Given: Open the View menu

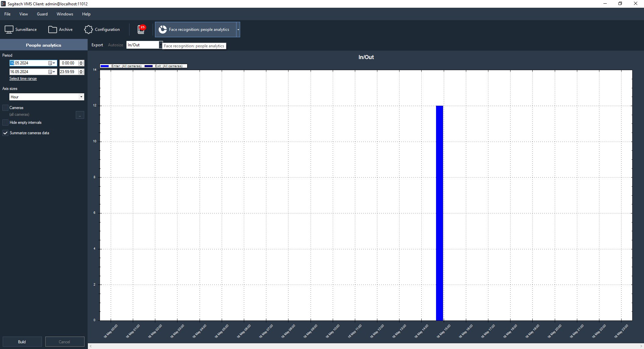Looking at the screenshot, I should click(23, 14).
